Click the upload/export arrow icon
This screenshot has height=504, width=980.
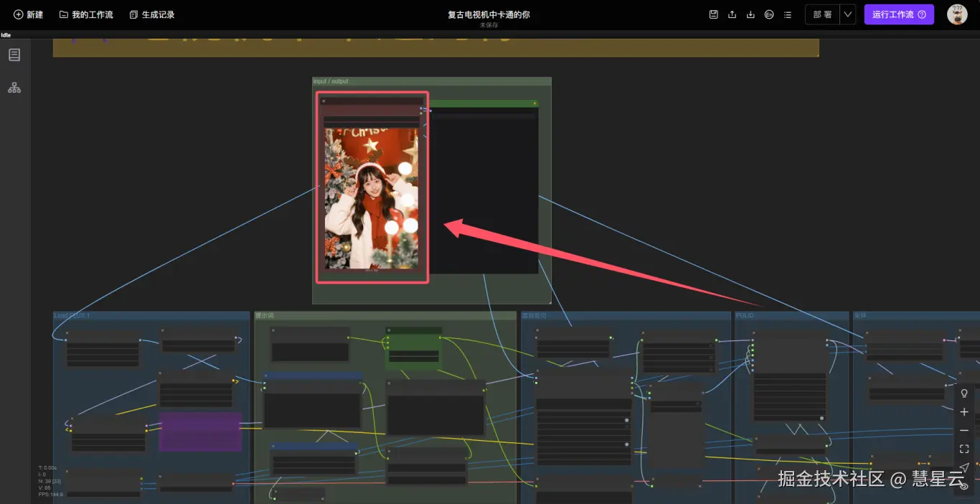click(732, 14)
